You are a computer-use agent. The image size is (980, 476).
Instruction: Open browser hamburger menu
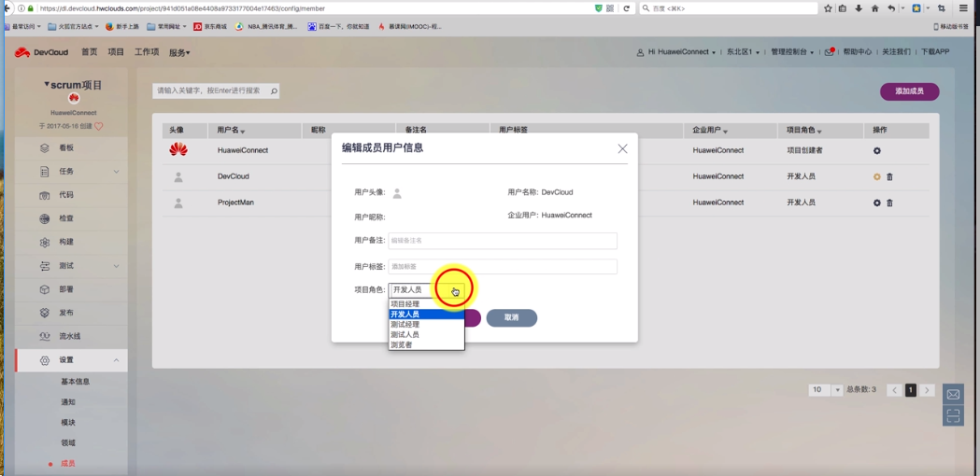click(x=963, y=8)
